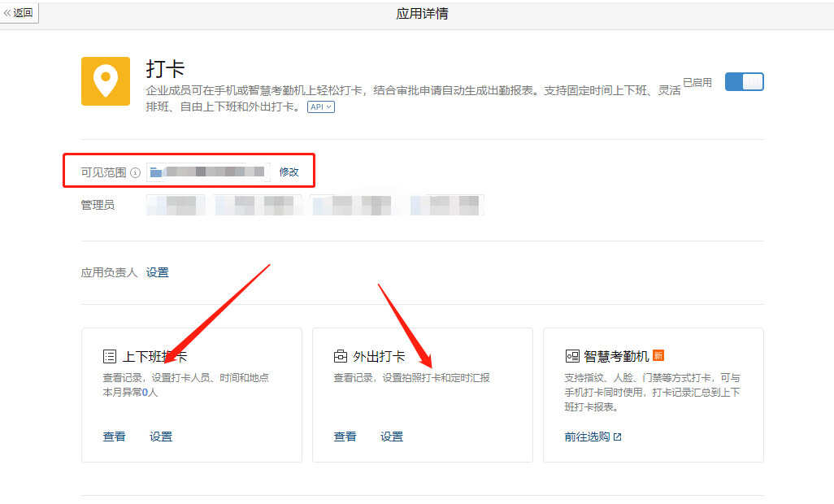Click the 应用详情 page title
Screen dimensions: 834x504
[423, 13]
